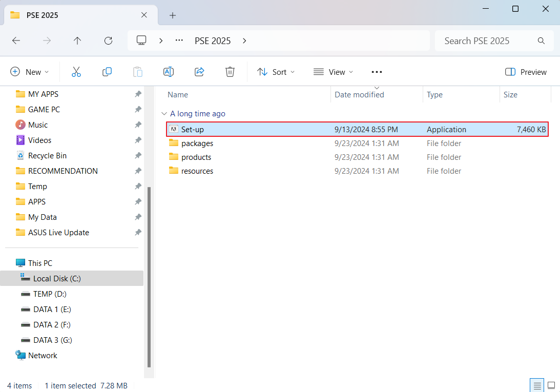Open Local Disk (C:) in sidebar
This screenshot has height=392, width=560.
click(x=57, y=278)
